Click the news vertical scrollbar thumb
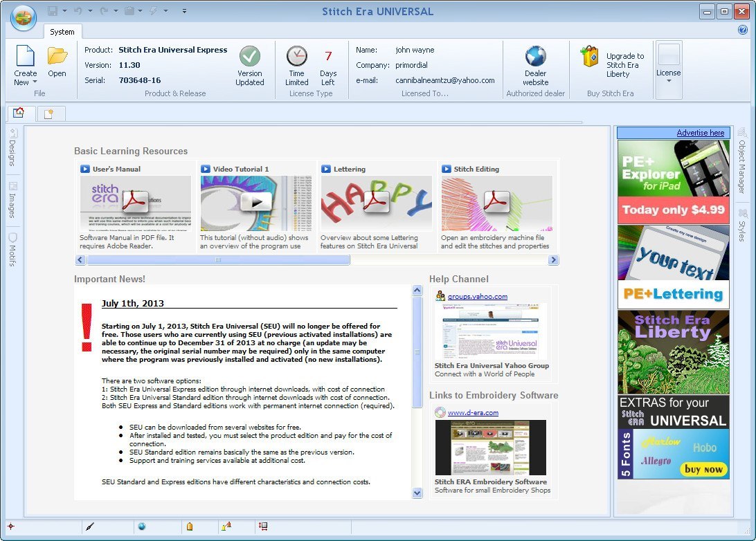The image size is (756, 541). [417, 352]
